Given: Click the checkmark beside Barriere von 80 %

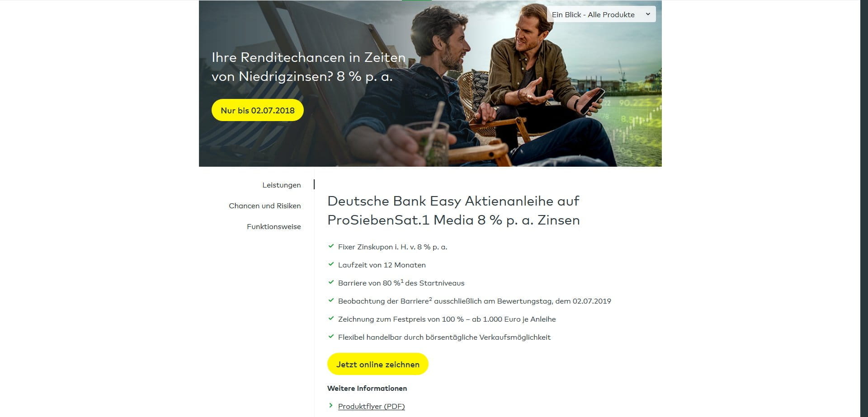Looking at the screenshot, I should tap(331, 282).
